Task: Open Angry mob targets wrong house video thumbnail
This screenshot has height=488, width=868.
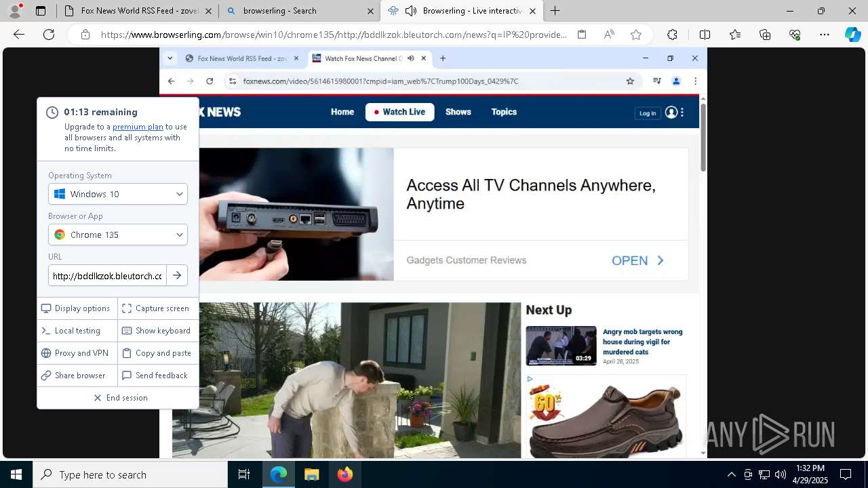Action: (561, 346)
